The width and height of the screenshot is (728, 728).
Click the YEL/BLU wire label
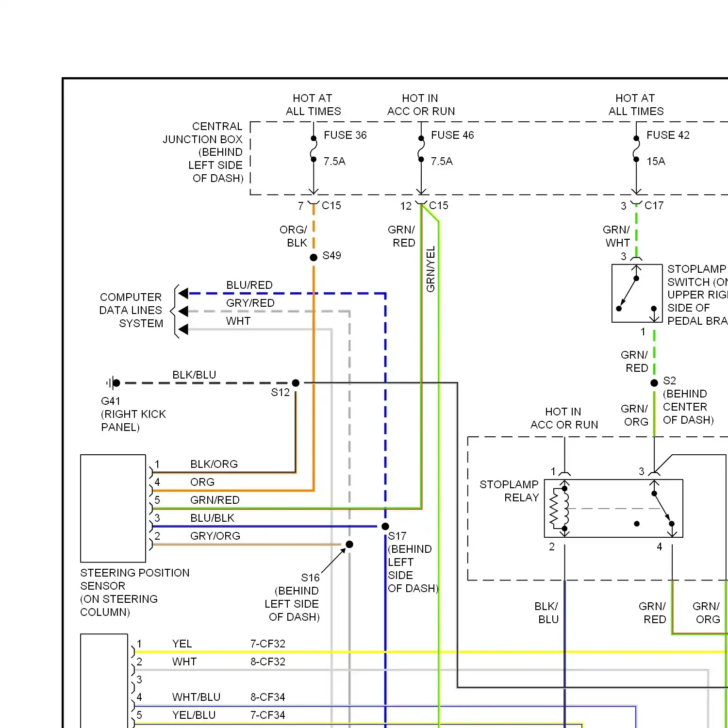pos(194,715)
